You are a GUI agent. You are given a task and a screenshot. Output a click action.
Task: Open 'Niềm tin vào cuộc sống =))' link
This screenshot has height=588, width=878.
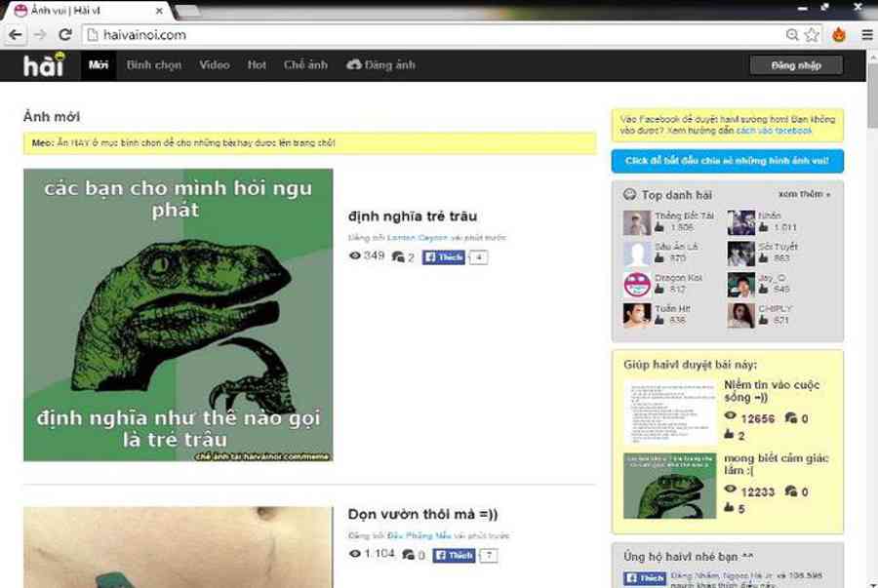(x=771, y=391)
